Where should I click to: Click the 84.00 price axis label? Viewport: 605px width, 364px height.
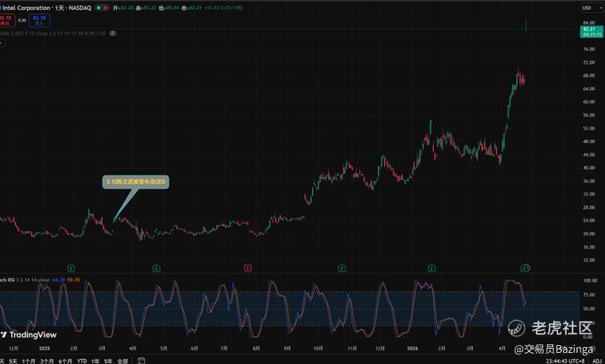click(589, 23)
